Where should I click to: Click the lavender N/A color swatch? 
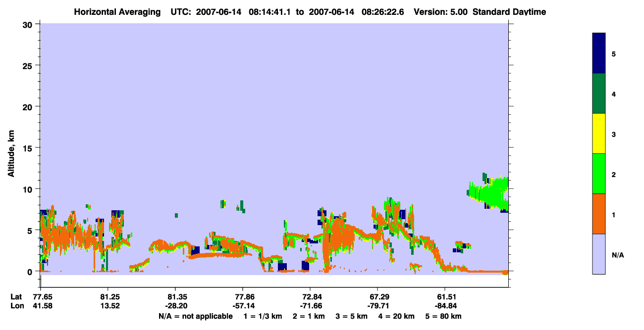[599, 254]
